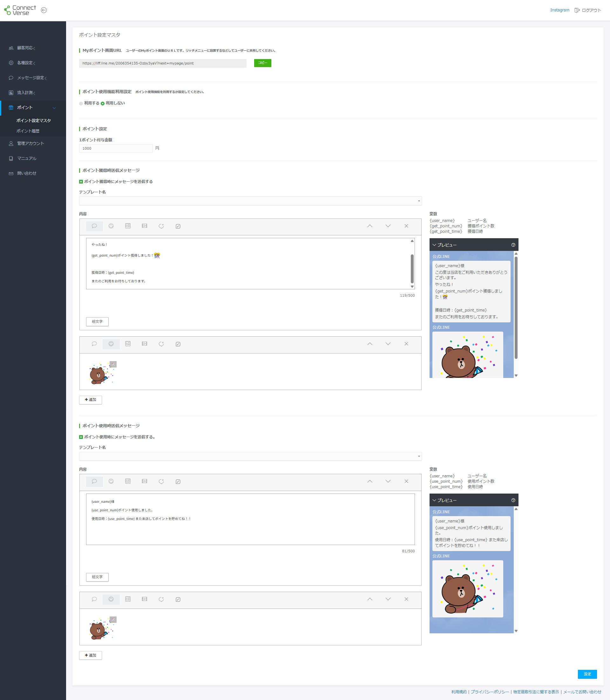This screenshot has height=700, width=610.
Task: Collapse the ポイント sidebar menu chevron
Action: (x=54, y=108)
